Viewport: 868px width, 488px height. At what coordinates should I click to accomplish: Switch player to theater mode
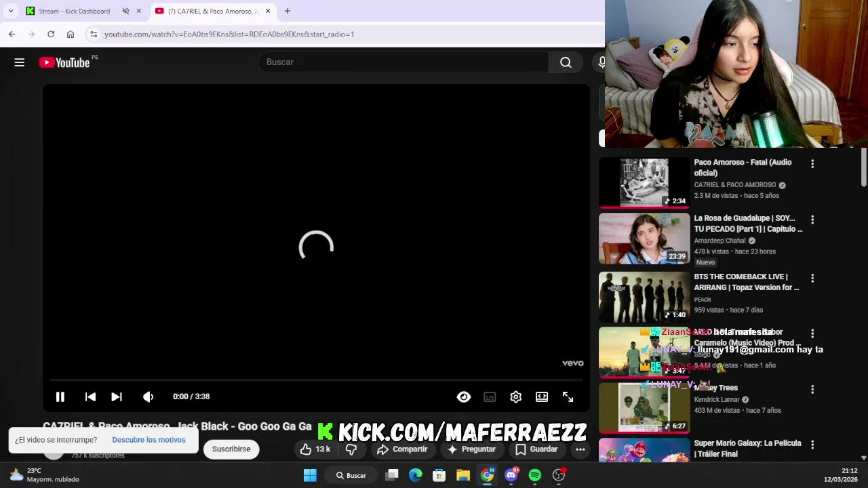[x=542, y=397]
